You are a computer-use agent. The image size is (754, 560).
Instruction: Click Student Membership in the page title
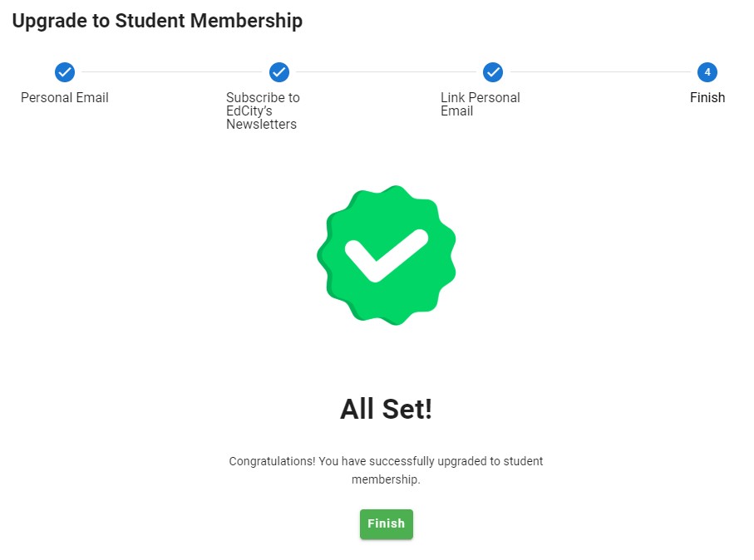pos(209,21)
